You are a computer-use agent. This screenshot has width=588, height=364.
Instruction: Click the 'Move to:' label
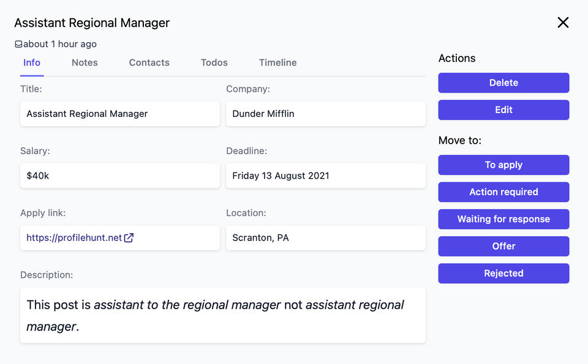460,141
